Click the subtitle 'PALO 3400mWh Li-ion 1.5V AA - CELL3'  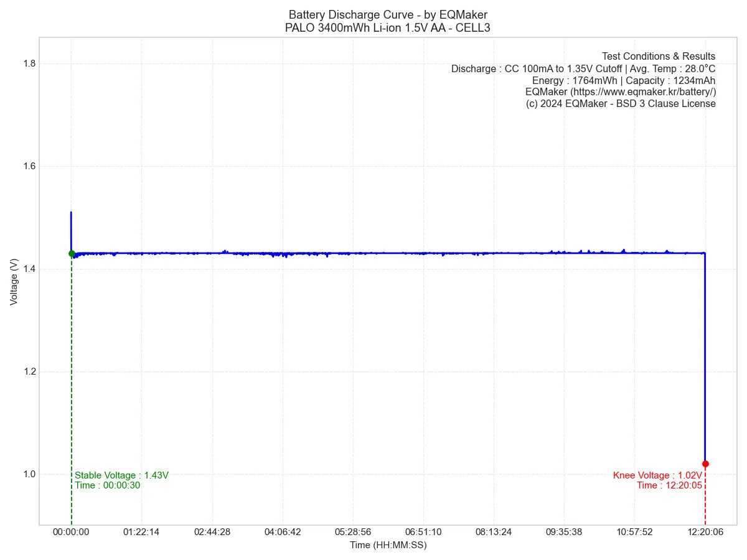[388, 27]
